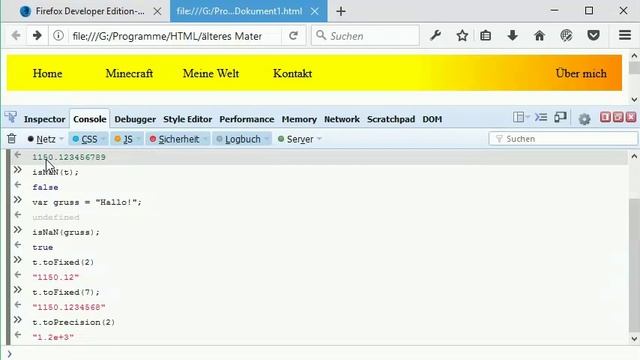Expand the JS filter dropdown arrow
Screen dimensions: 640x360
(x=138, y=139)
